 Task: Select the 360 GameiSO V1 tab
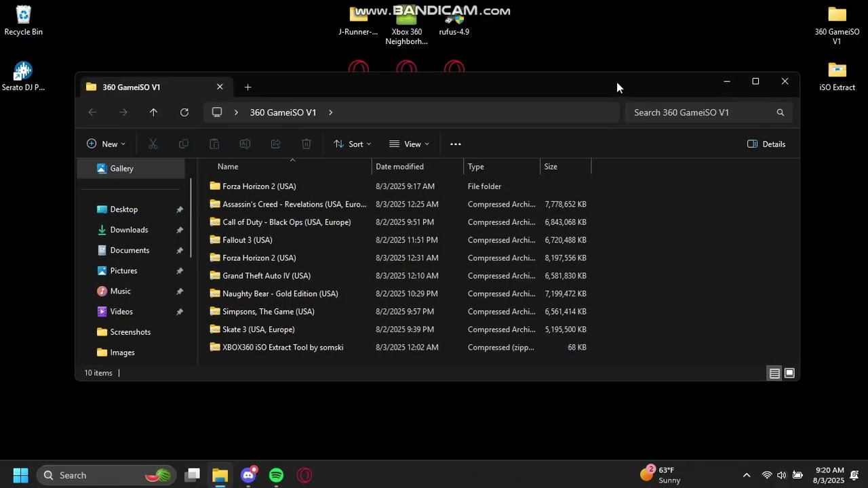(x=155, y=87)
